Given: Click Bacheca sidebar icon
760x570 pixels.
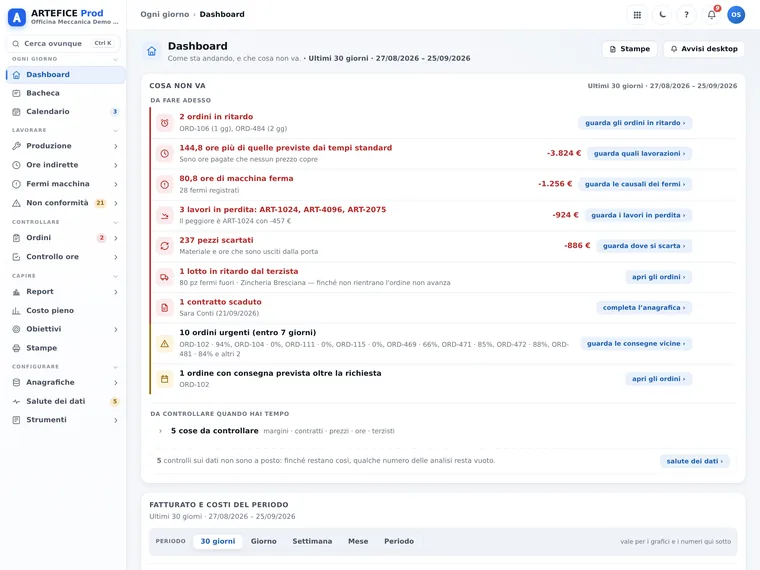Looking at the screenshot, I should 16,93.
